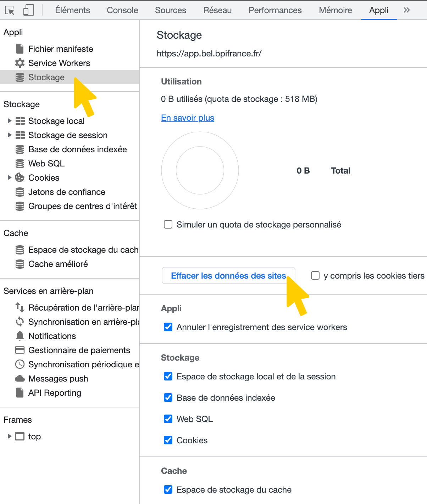Click the Gestionnaire de paiements card icon

click(20, 350)
